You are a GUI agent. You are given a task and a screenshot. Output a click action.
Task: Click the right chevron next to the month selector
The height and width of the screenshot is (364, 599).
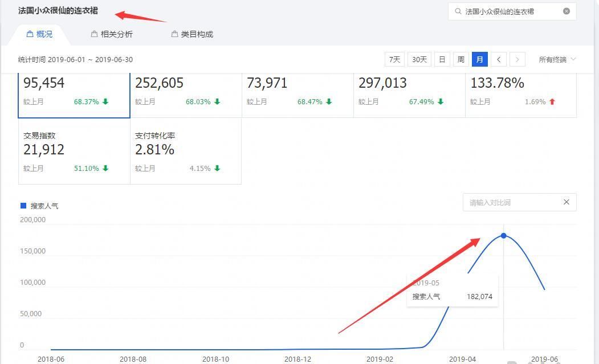click(x=517, y=59)
